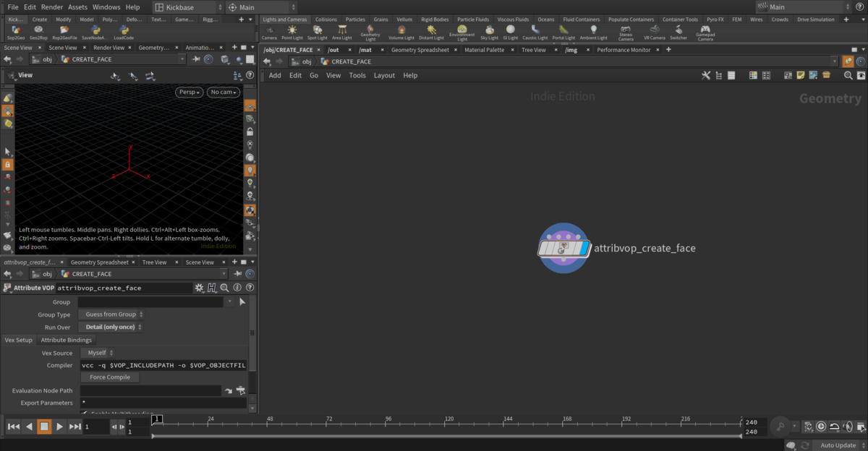Click the attribvop_create_face node in the network
Screen dimensions: 868x451
coord(565,248)
